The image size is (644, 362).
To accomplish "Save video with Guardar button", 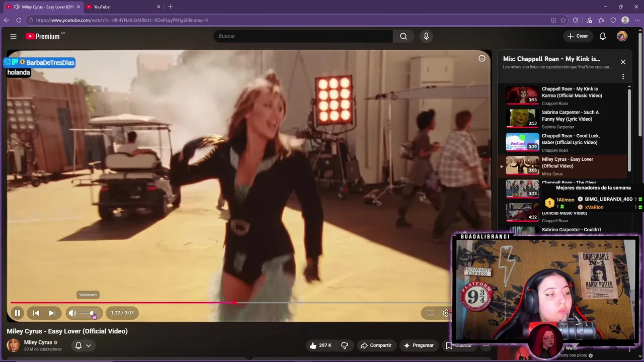I will point(459,345).
